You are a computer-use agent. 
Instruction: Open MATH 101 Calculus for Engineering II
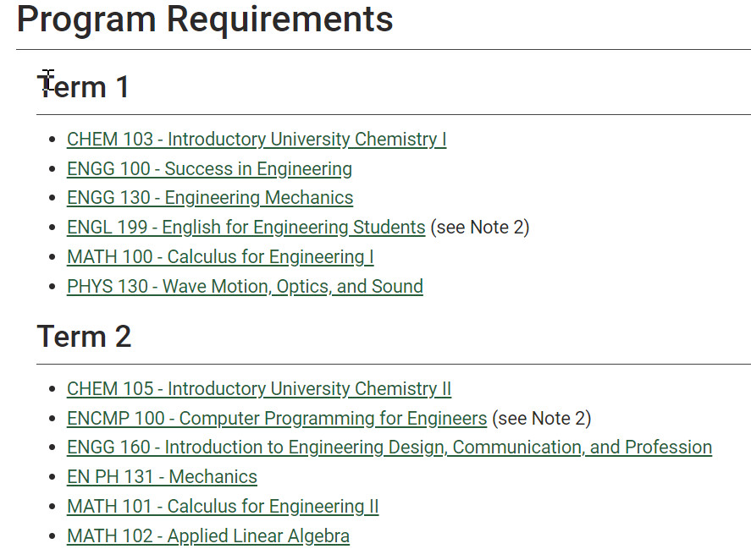pyautogui.click(x=223, y=507)
